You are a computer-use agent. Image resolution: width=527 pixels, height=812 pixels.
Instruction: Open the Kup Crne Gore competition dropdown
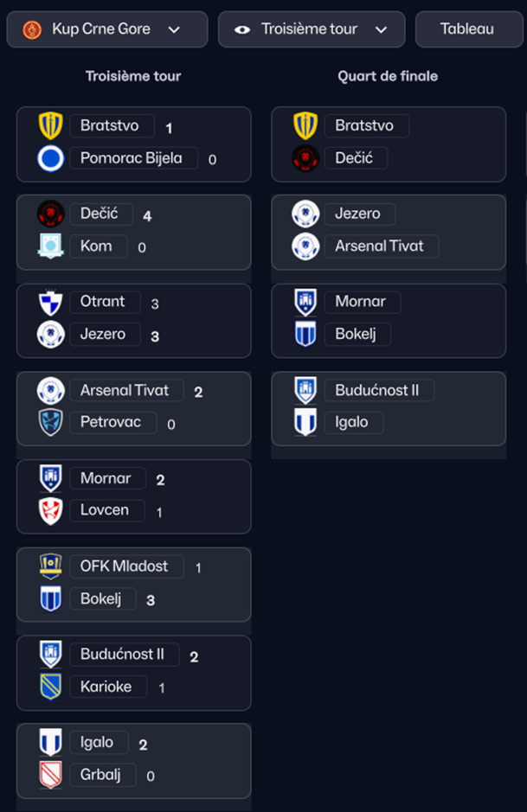pos(107,29)
